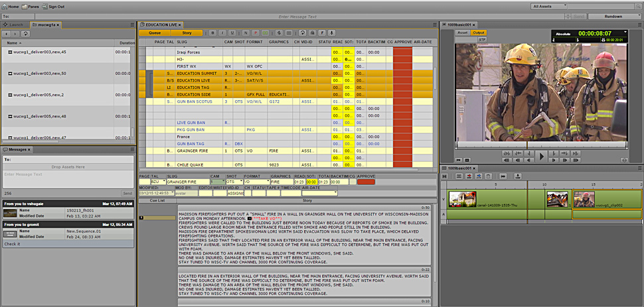
Task: Toggle viewer to Output mode
Action: (x=478, y=32)
